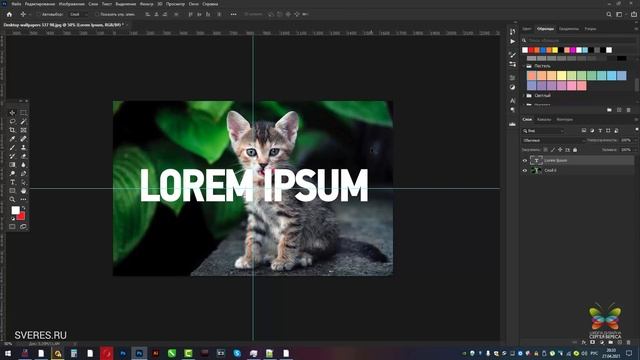Open the Изображение menu
This screenshot has height=360, width=640.
click(72, 4)
